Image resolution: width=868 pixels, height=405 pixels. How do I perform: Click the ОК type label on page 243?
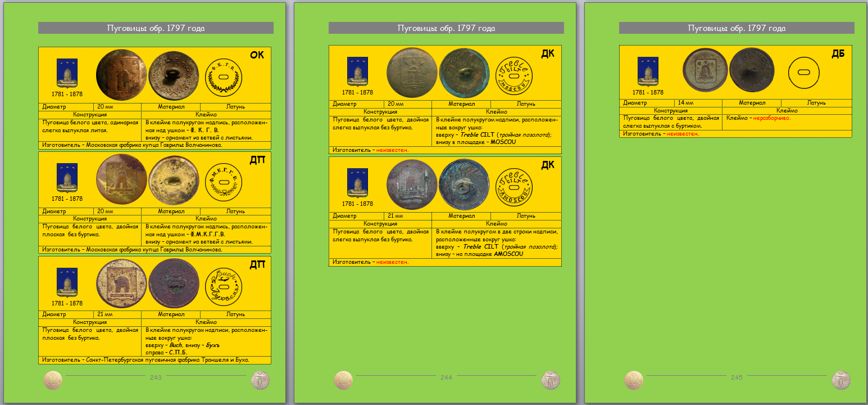click(x=257, y=55)
